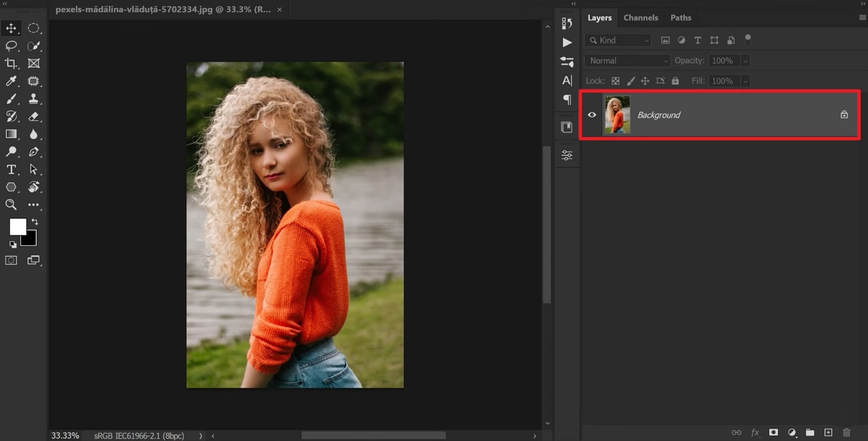Switch to the Paths tab

coord(680,17)
